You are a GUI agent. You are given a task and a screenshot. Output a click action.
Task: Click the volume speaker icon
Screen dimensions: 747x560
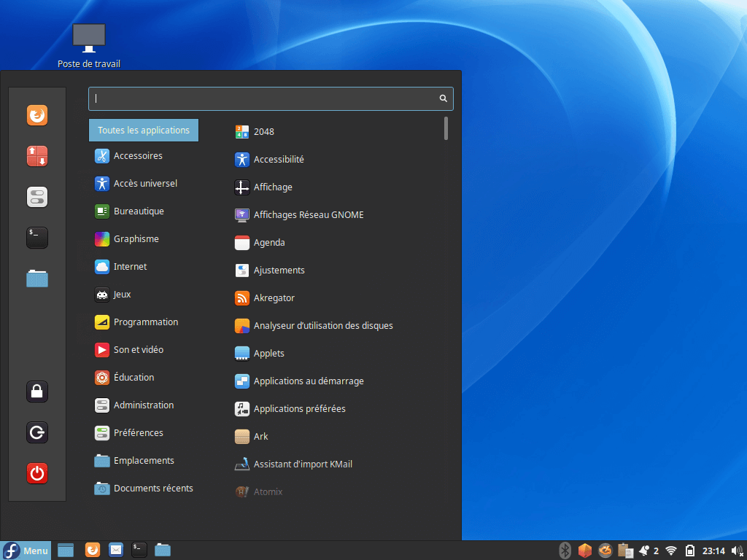point(737,551)
